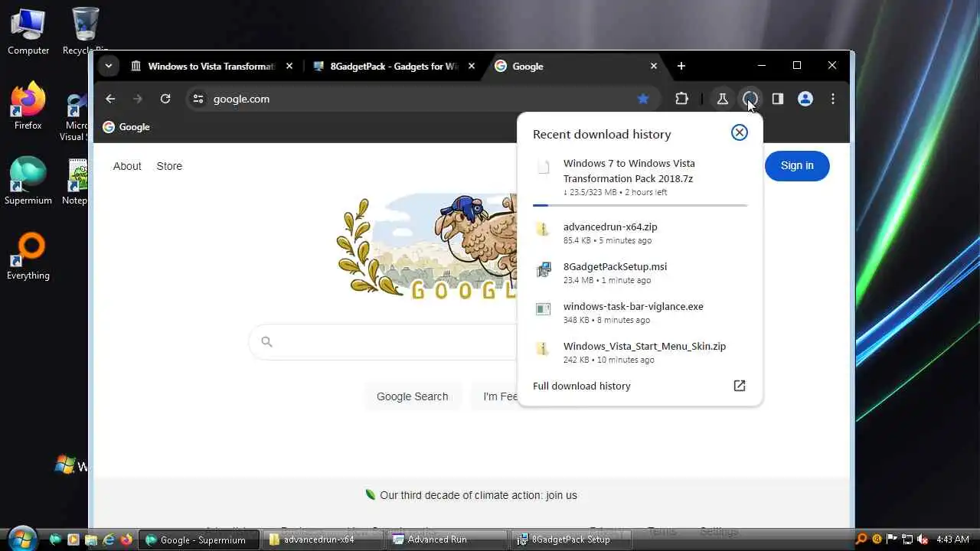Open the Supermium desktop shortcut
The width and height of the screenshot is (980, 551).
pyautogui.click(x=28, y=182)
